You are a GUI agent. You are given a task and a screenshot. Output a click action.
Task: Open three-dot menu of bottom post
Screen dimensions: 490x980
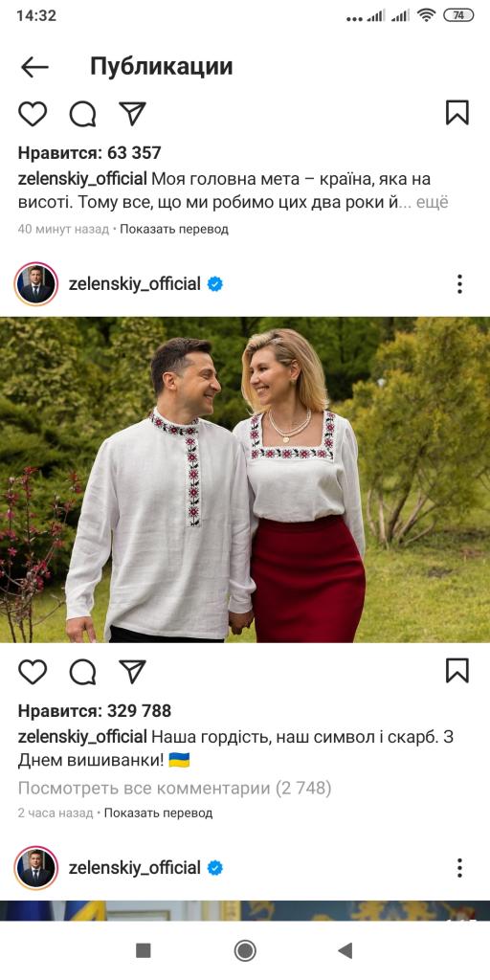(x=459, y=867)
